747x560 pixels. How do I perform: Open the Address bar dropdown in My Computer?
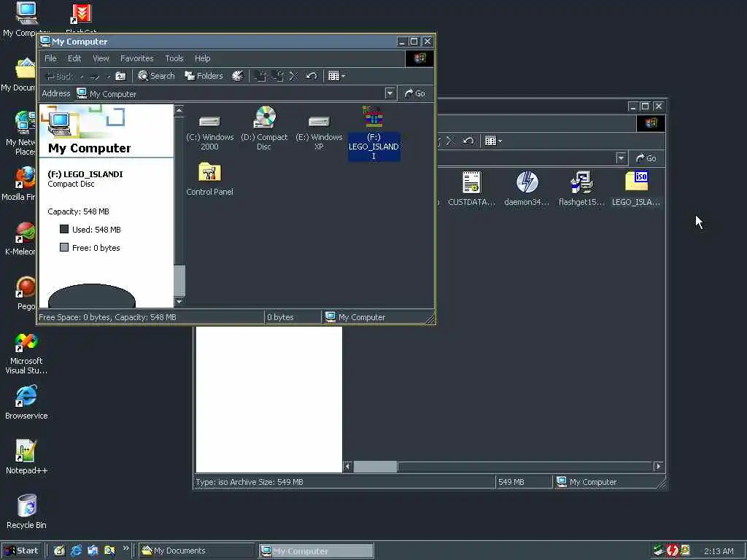coord(390,93)
